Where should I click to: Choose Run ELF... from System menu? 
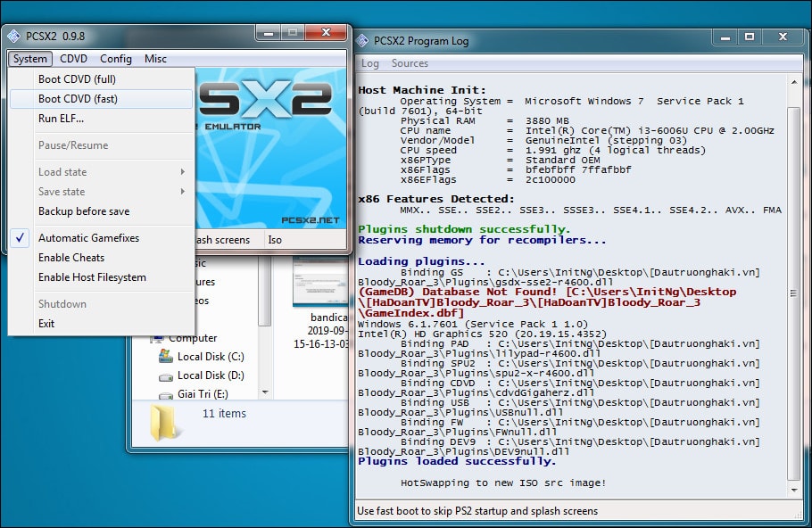pyautogui.click(x=101, y=119)
